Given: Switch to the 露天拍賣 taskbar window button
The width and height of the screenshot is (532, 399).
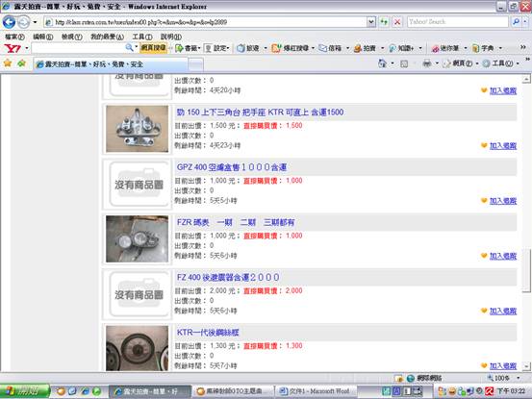Looking at the screenshot, I should (x=150, y=391).
